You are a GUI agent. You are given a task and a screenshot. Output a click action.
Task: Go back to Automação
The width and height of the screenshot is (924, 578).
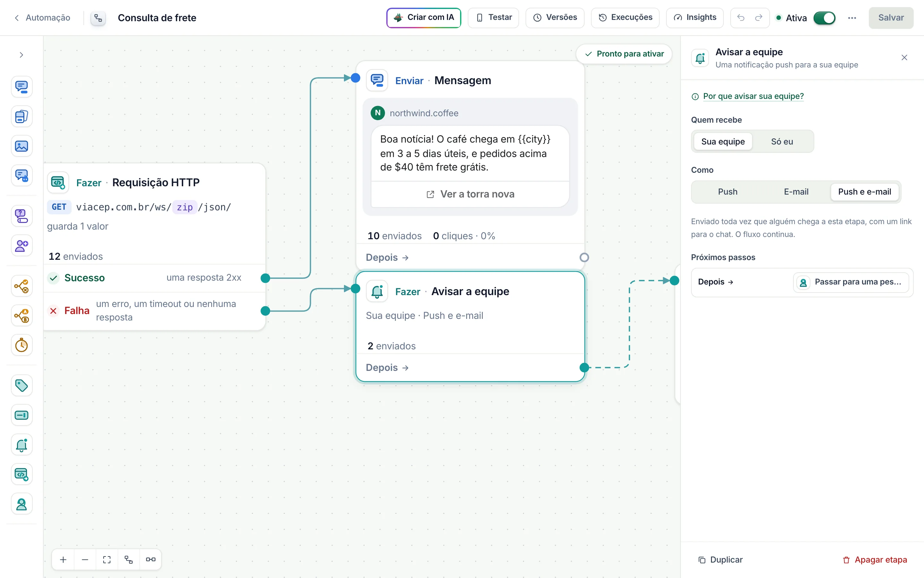click(x=42, y=18)
